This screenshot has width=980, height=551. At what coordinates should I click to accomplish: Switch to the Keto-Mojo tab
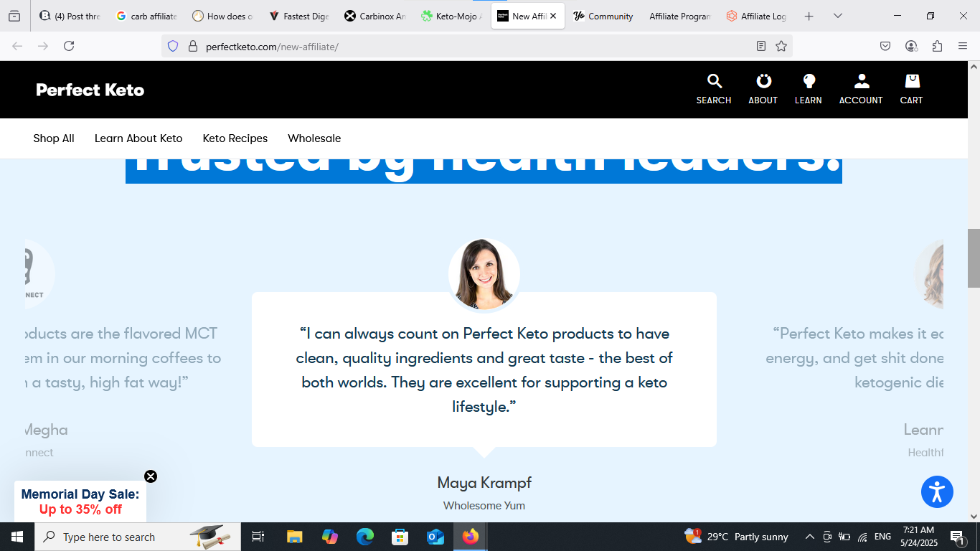coord(451,16)
